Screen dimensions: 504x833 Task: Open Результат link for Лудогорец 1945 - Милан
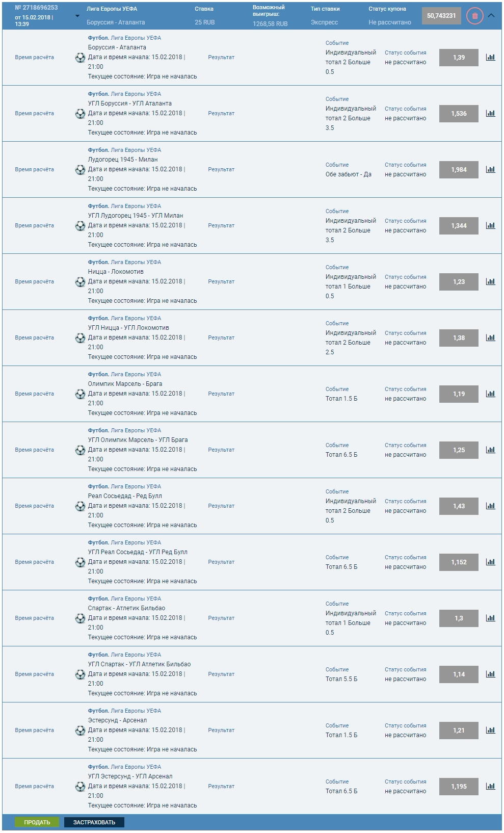pyautogui.click(x=221, y=170)
